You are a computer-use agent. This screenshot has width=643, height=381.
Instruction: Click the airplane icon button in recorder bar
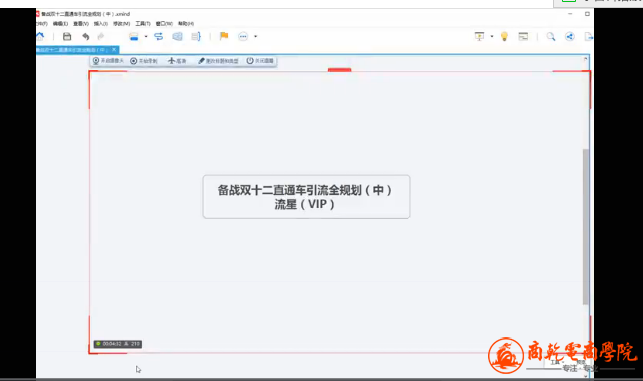(177, 61)
